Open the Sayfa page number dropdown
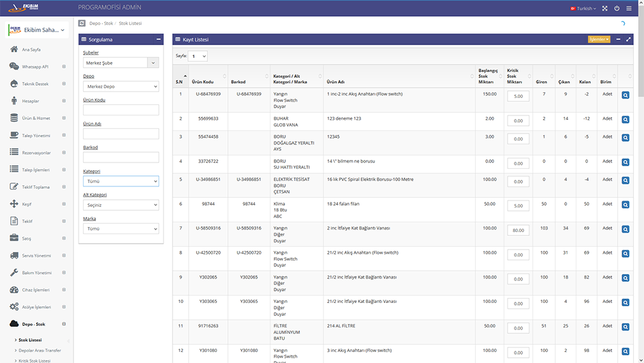 pyautogui.click(x=198, y=56)
